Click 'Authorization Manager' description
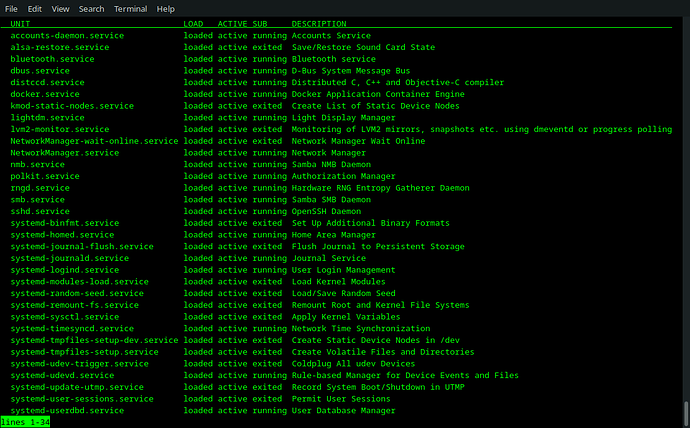This screenshot has height=428, width=690. (343, 176)
